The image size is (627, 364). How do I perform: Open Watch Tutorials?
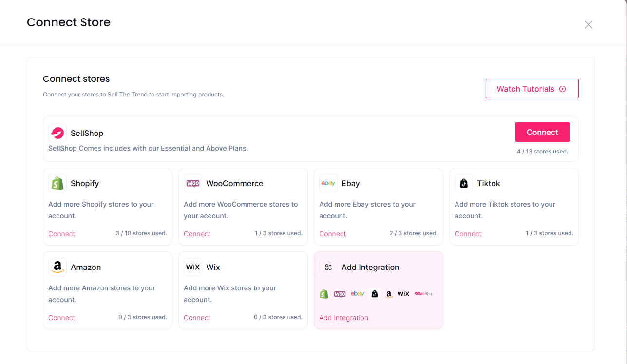532,89
